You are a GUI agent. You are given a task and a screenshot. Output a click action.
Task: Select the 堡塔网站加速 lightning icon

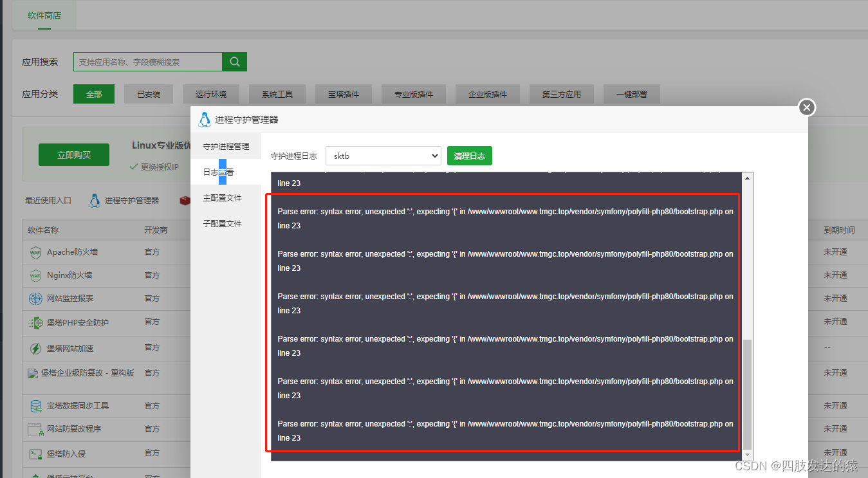pyautogui.click(x=36, y=348)
